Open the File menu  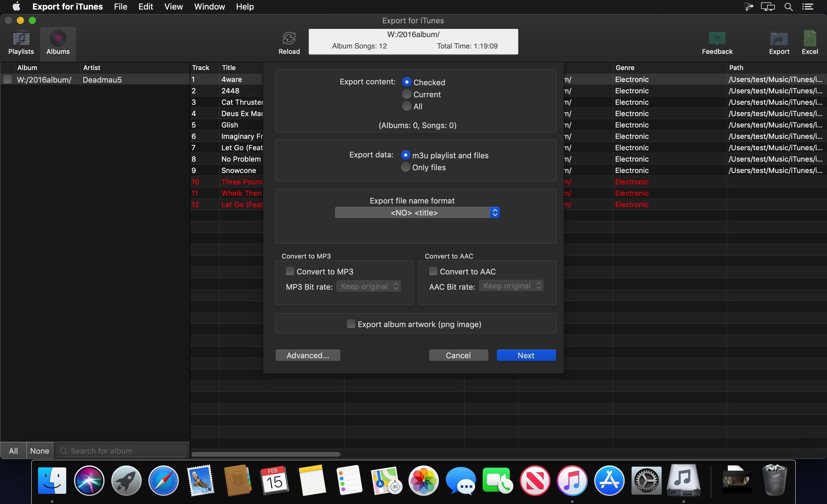coord(120,7)
